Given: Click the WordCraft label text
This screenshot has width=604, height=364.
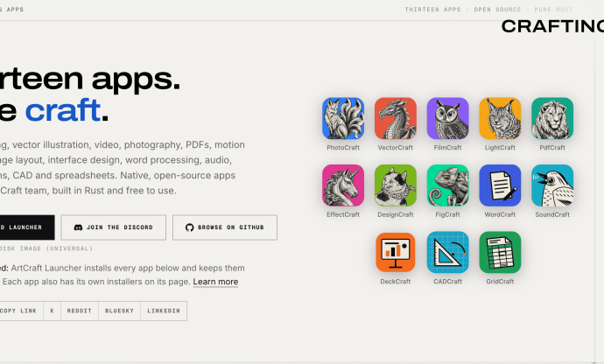Looking at the screenshot, I should [500, 214].
